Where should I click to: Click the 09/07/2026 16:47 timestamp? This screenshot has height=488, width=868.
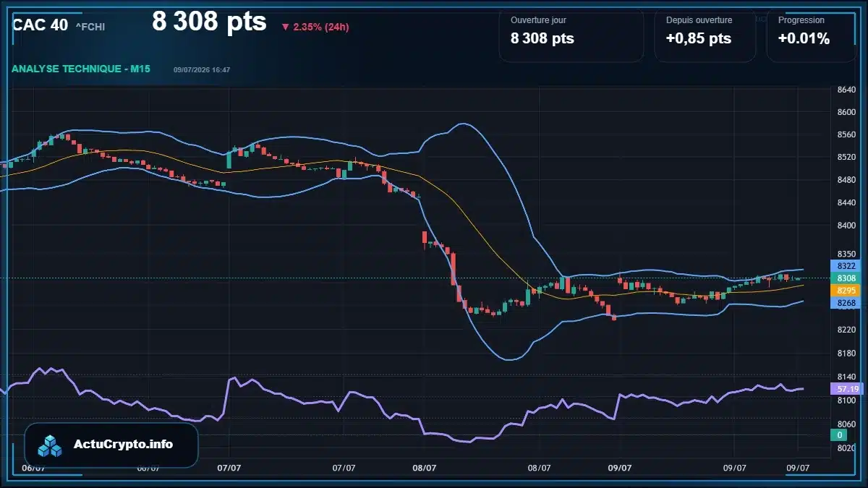[202, 70]
